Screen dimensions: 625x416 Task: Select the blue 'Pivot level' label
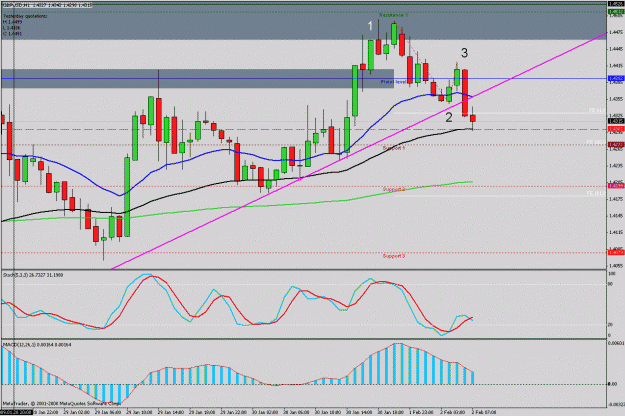(x=393, y=82)
